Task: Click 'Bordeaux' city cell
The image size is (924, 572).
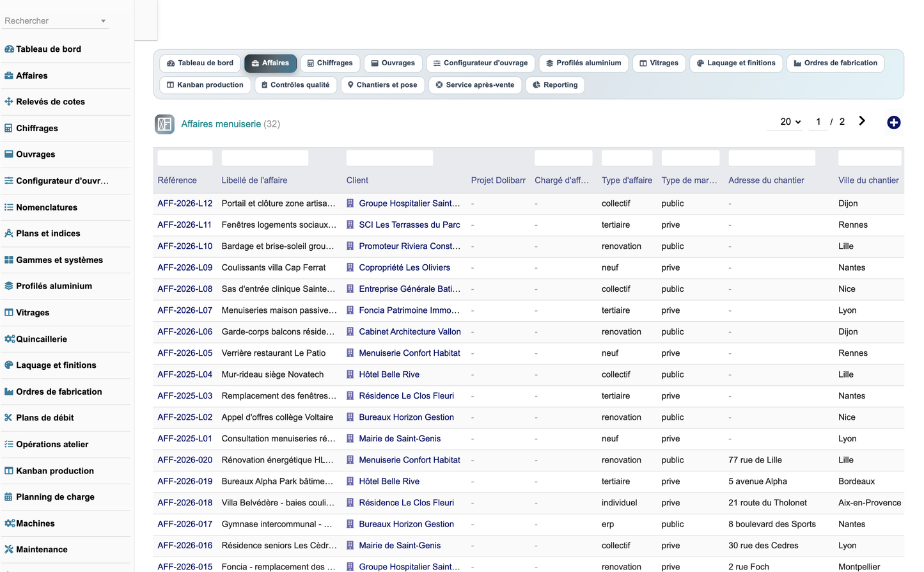Action: pos(856,481)
